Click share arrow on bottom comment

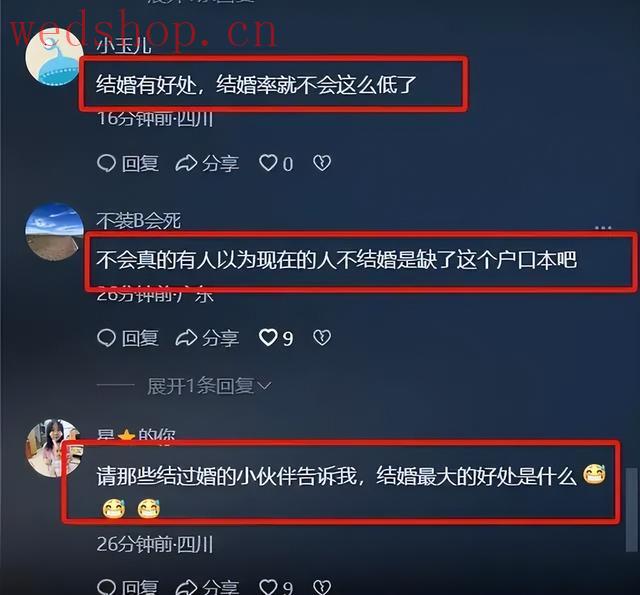click(186, 587)
